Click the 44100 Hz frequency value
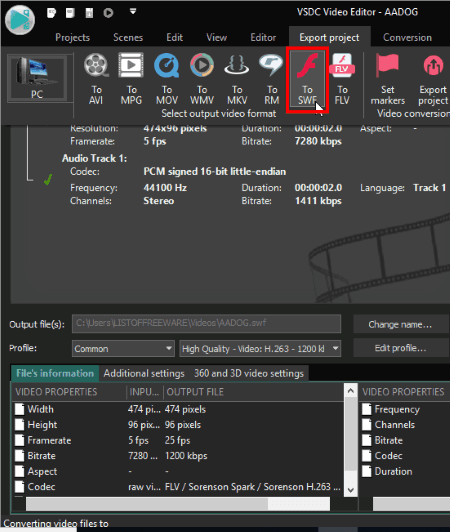 click(165, 188)
